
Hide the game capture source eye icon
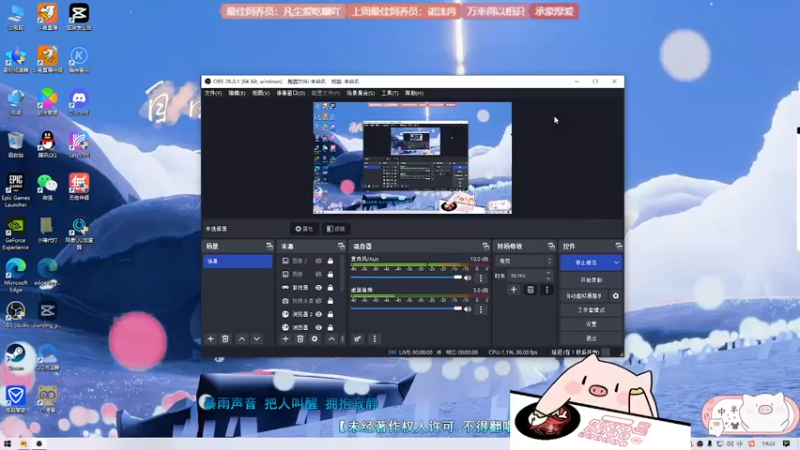tap(318, 288)
